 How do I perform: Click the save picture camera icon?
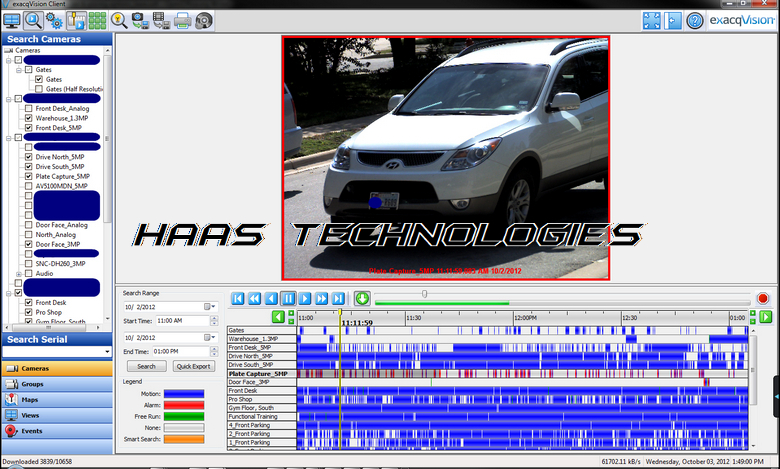[140, 21]
